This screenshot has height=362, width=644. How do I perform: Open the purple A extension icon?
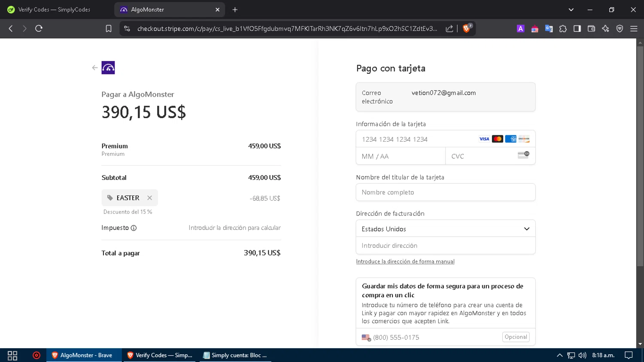click(520, 28)
